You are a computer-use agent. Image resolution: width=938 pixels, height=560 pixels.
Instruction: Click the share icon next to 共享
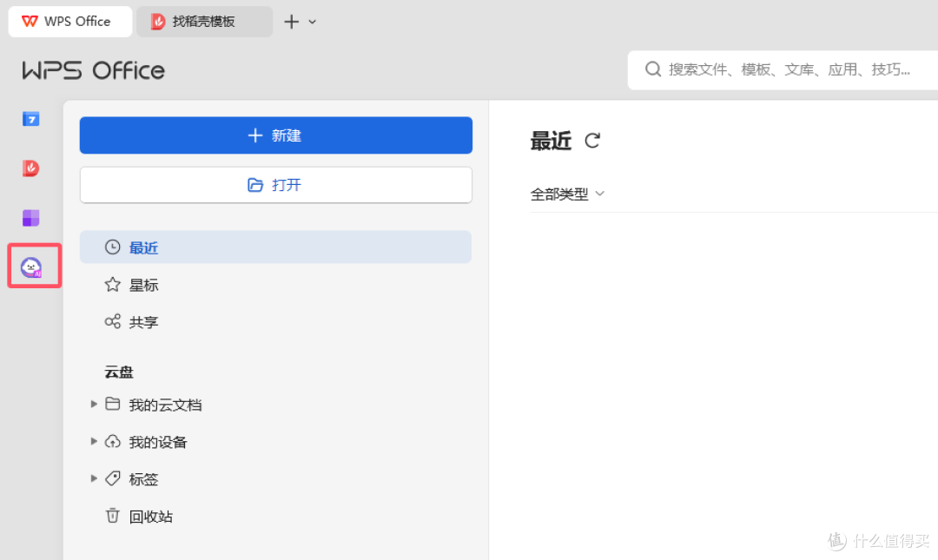click(112, 322)
